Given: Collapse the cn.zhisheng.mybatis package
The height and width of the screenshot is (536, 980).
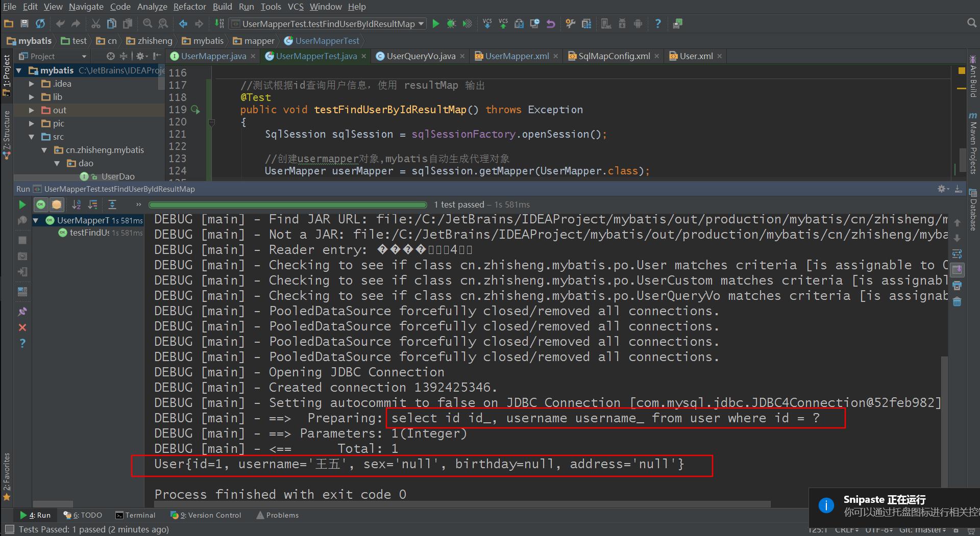Looking at the screenshot, I should coord(44,150).
